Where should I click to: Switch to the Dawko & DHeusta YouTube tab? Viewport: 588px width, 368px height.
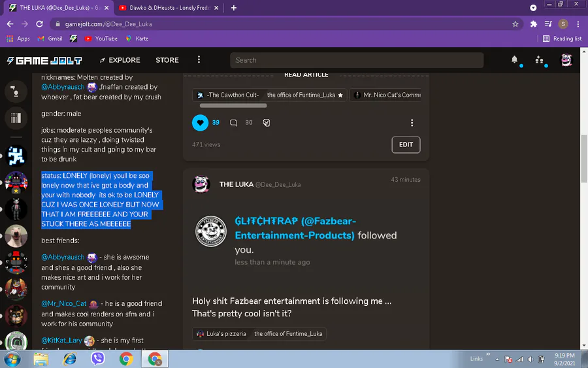165,8
